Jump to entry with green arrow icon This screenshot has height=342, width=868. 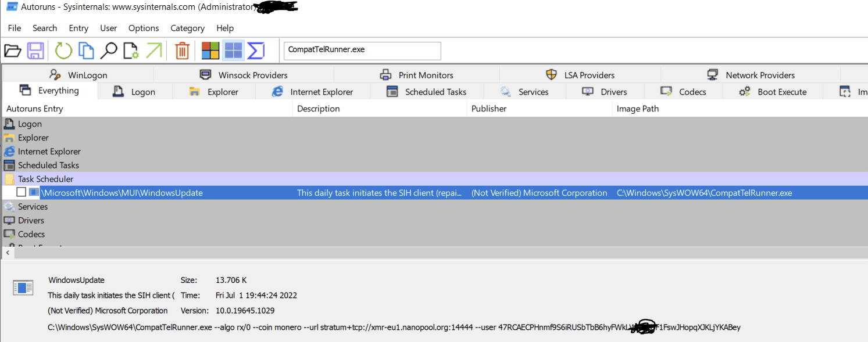pyautogui.click(x=153, y=51)
